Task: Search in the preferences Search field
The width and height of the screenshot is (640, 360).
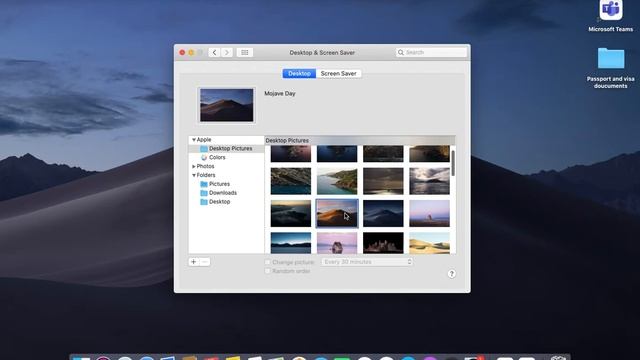Action: (x=431, y=53)
